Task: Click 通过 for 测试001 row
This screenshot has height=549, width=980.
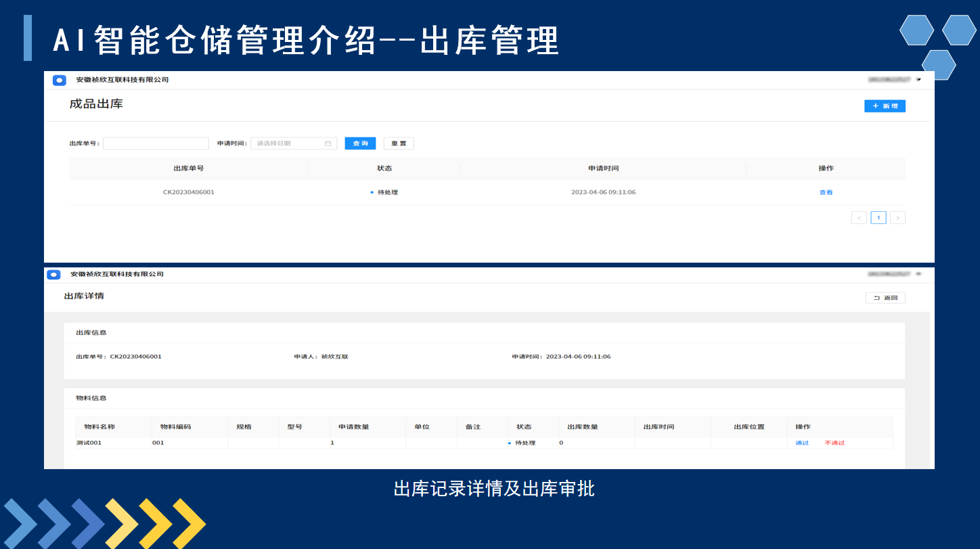Action: click(802, 443)
